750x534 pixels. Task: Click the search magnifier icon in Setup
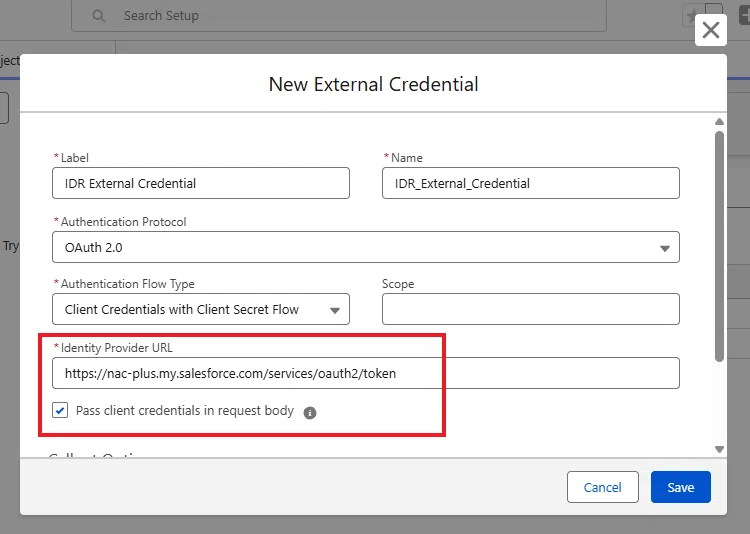coord(99,16)
